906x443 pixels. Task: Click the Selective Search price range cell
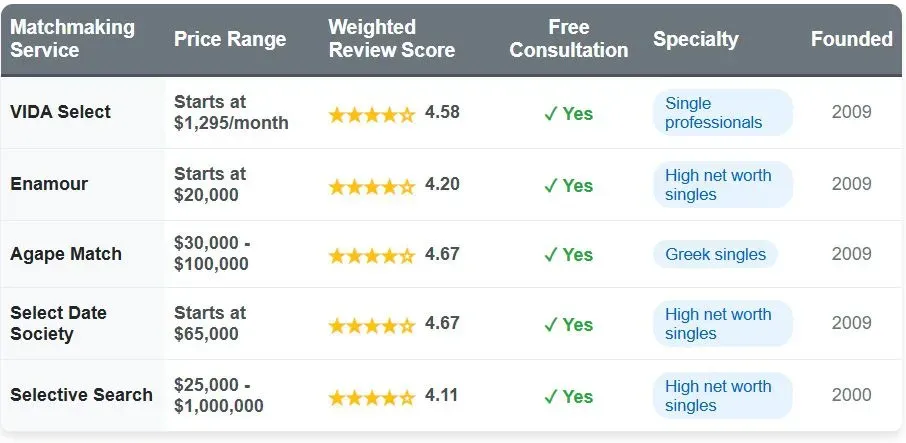(x=219, y=396)
